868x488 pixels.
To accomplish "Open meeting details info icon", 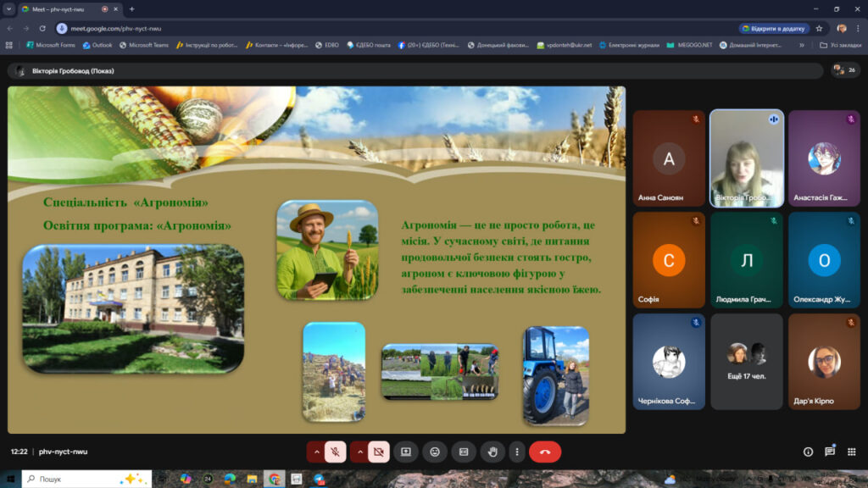I will (808, 452).
